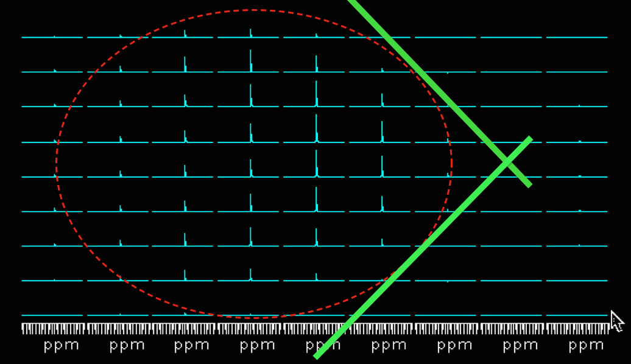
Task: Select the third-row spectrum in the sixth column
Action: [381, 102]
